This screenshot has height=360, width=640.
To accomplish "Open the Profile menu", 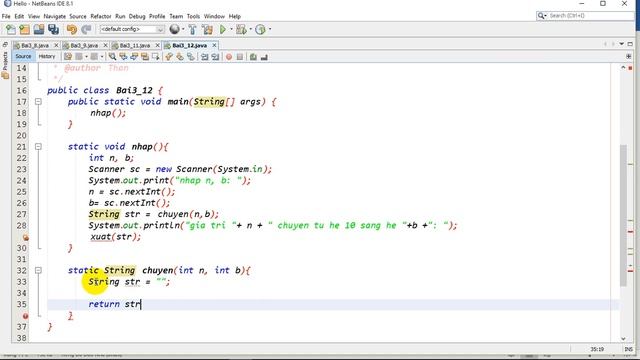I will [157, 16].
